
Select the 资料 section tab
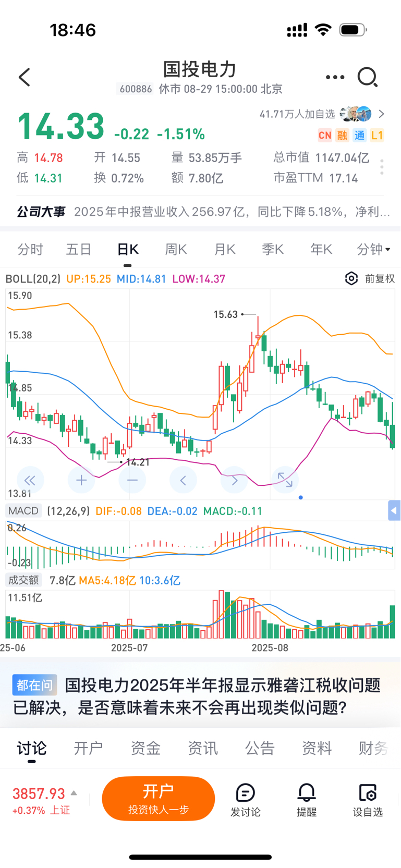click(x=317, y=748)
